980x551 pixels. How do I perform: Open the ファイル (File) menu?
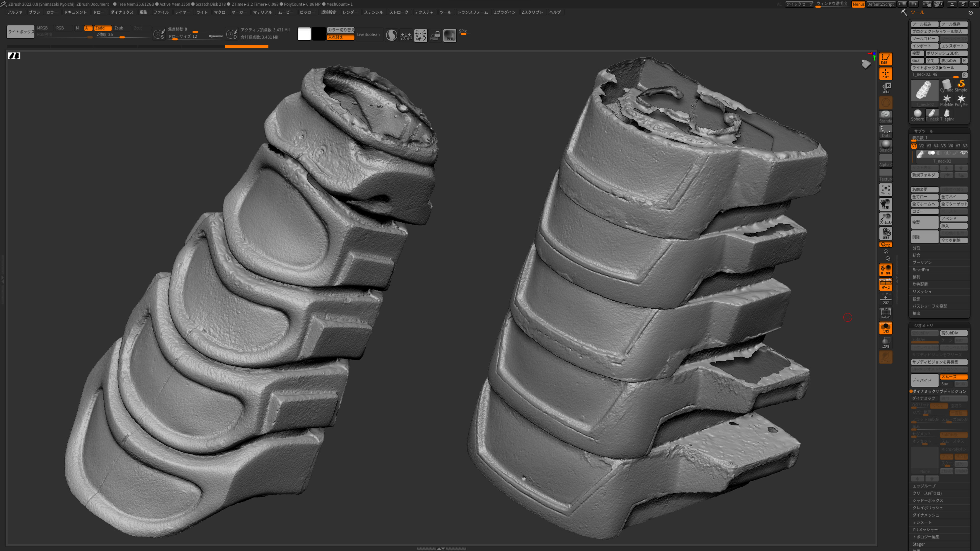(161, 12)
